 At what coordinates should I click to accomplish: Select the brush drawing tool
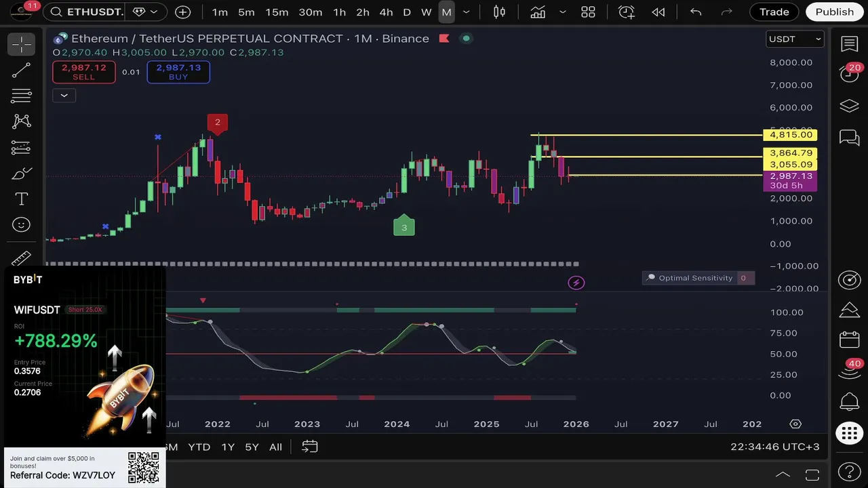point(21,174)
